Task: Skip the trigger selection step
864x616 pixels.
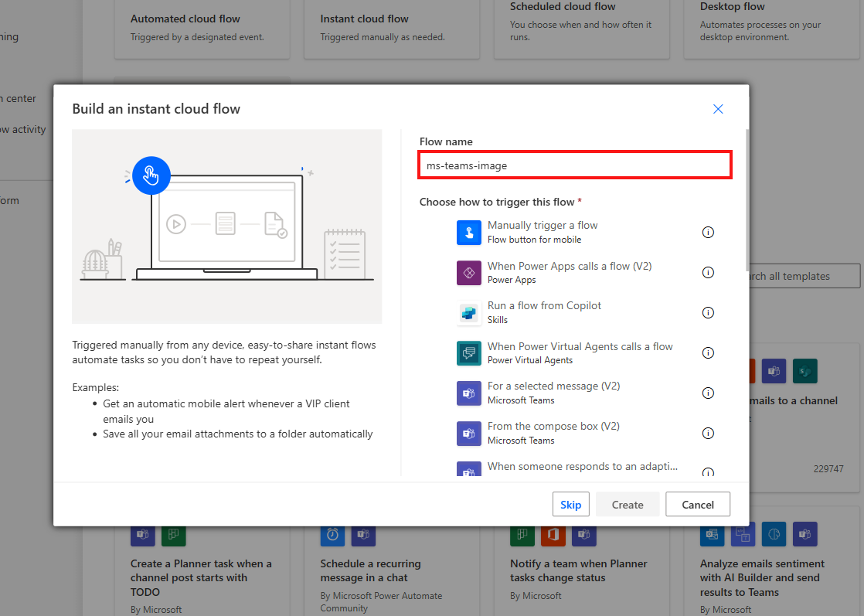Action: (570, 504)
